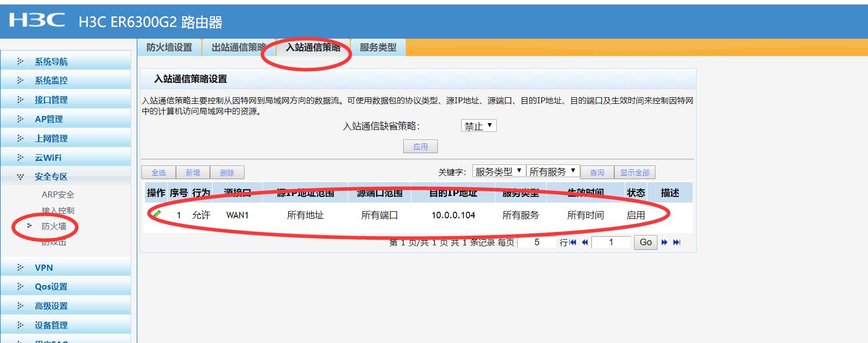Expand the 云WiFi menu
The image size is (868, 343).
[x=66, y=158]
